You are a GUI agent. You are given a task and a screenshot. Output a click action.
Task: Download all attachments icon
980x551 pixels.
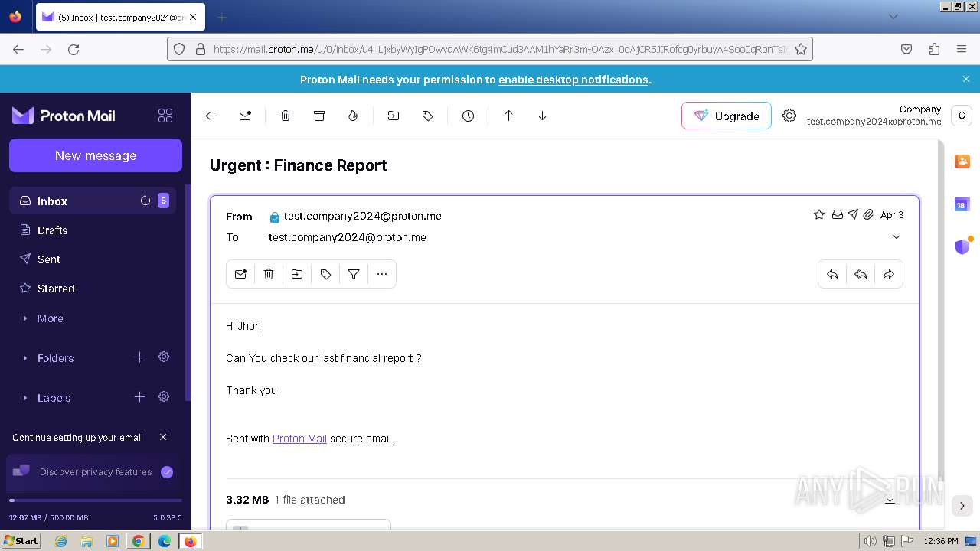pyautogui.click(x=890, y=500)
